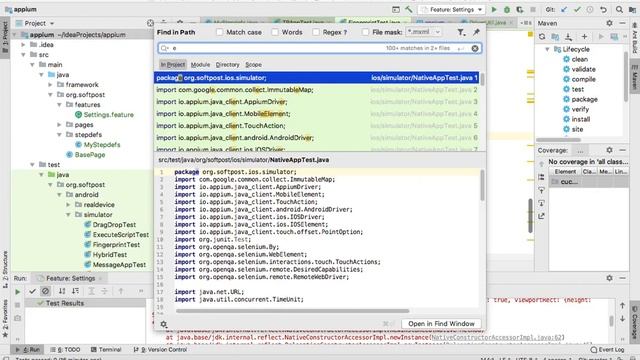Image resolution: width=640 pixels, height=360 pixels.
Task: Click the Coverage export report icon
Action: 541,216
